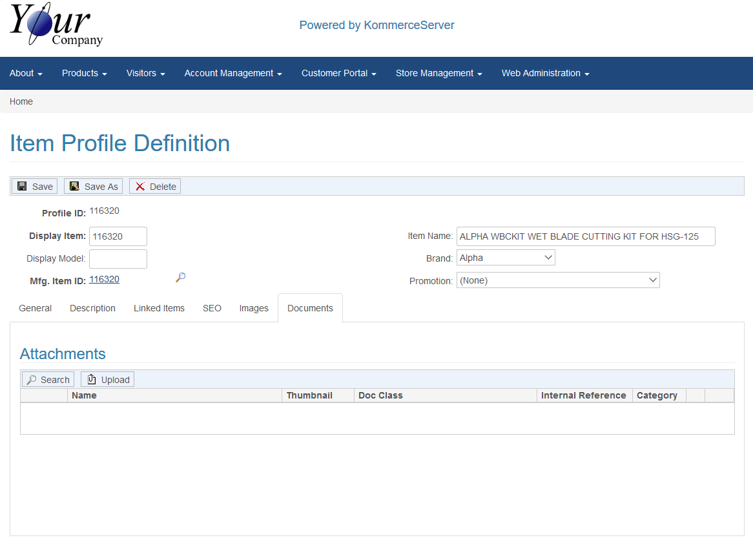The height and width of the screenshot is (560, 753).
Task: Open the Products menu
Action: tap(84, 74)
